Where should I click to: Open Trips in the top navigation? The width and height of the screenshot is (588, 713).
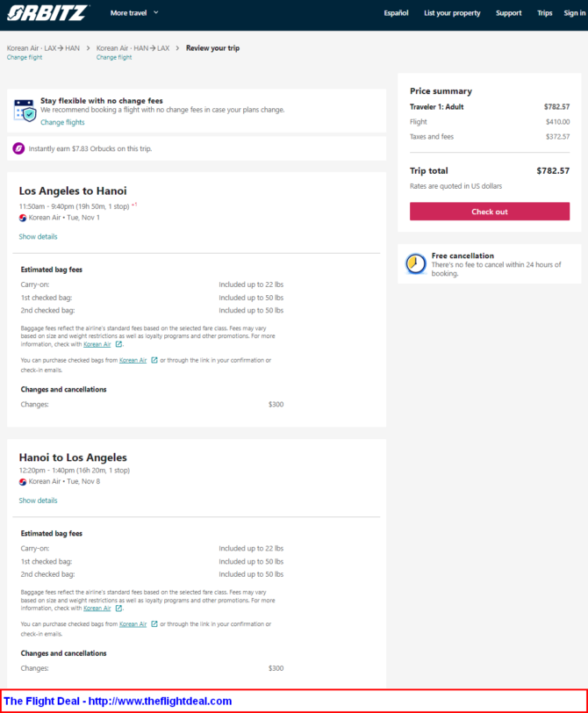click(544, 12)
